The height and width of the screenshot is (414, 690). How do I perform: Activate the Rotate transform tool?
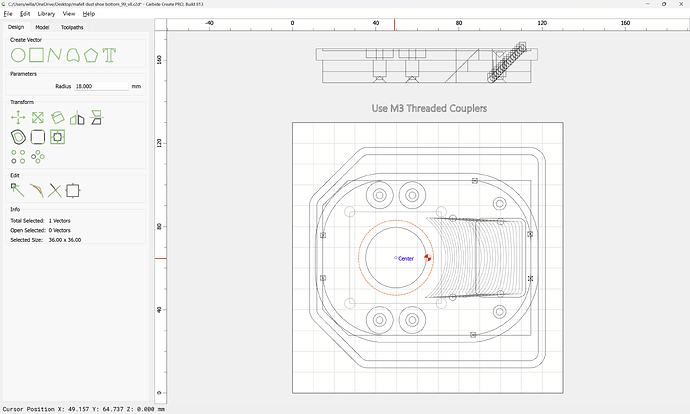57,117
